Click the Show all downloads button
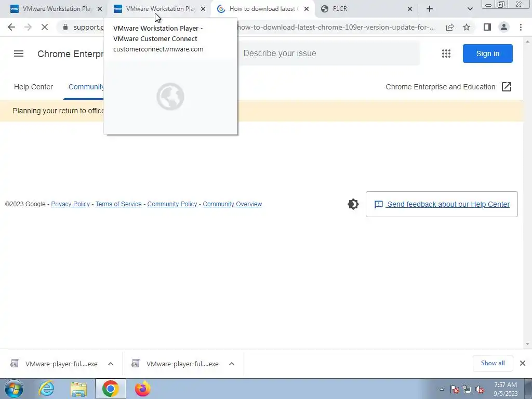 pos(493,363)
